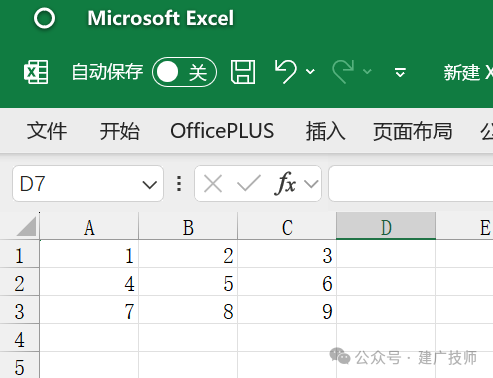Switch to the 页面布局 (Page Layout) tab
493x378 pixels.
coord(412,131)
